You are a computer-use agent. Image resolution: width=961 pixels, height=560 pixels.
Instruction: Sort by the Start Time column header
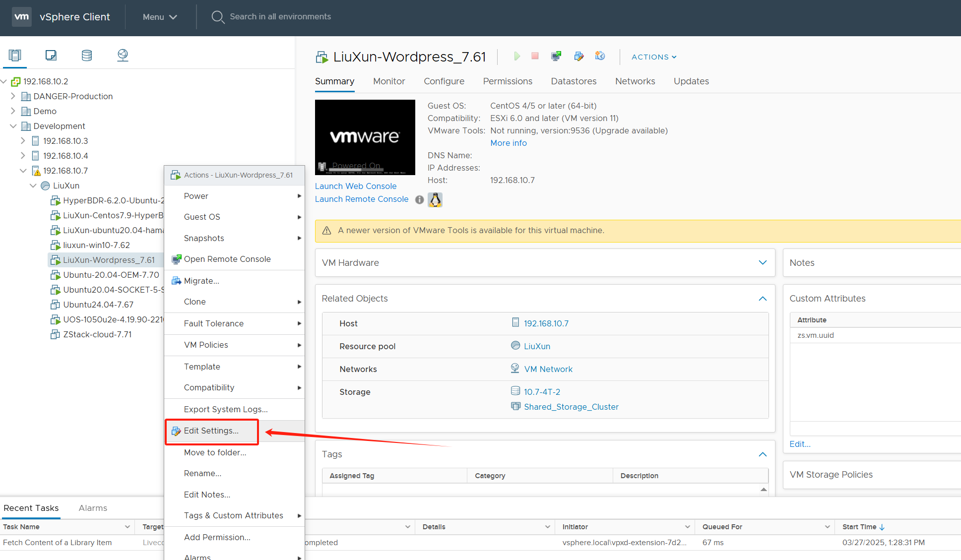point(863,527)
